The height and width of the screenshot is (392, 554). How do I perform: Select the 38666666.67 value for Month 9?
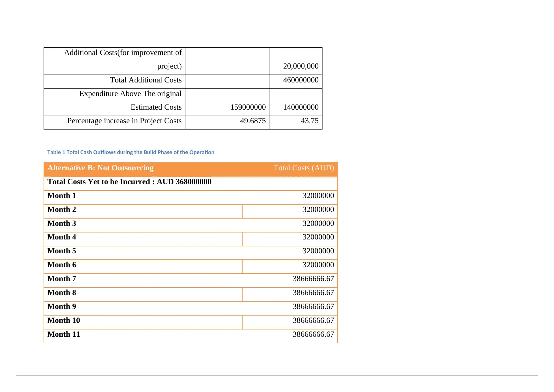[313, 306]
